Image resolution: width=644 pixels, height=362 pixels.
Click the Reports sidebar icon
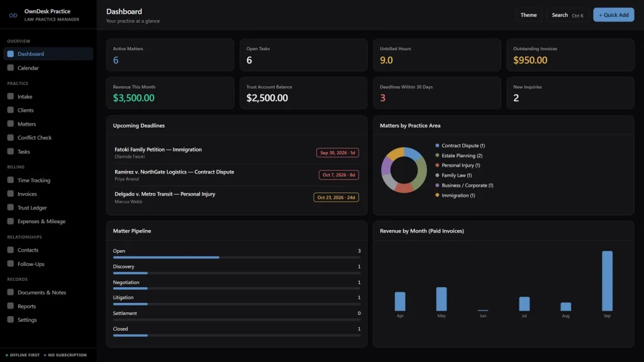[10, 306]
